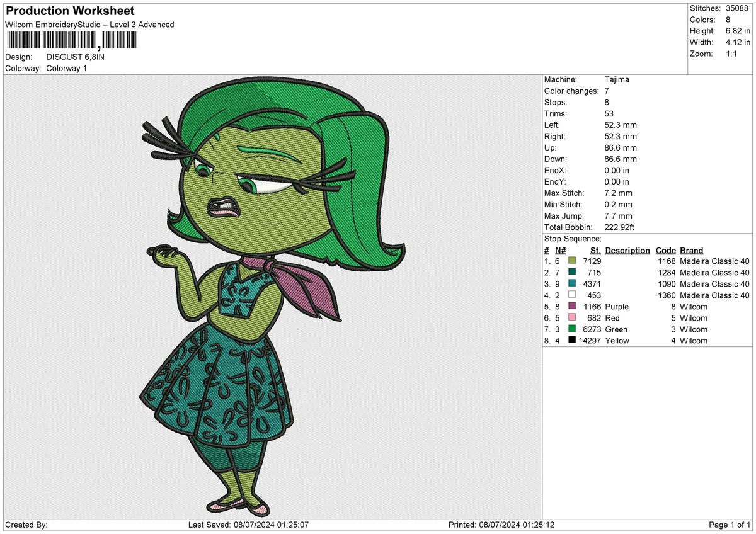756x534 pixels.
Task: Select the Purple description in row 5
Action: pyautogui.click(x=617, y=307)
